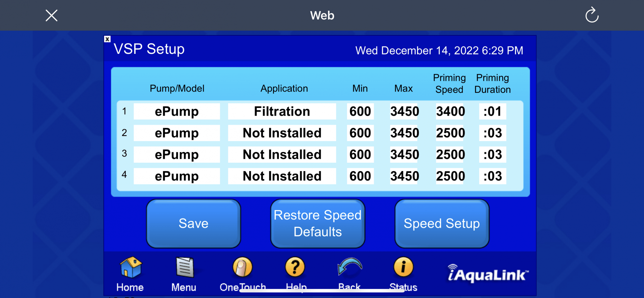
Task: Close VSP Setup panel with small x
Action: [107, 39]
